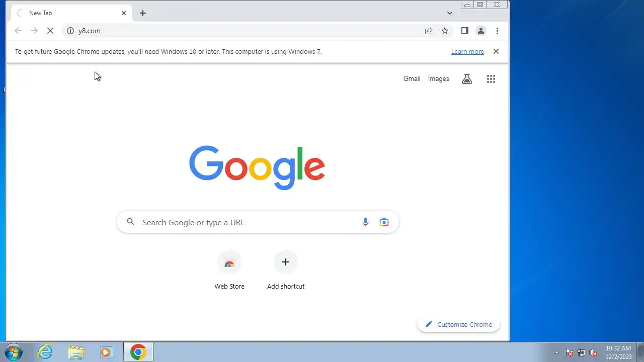644x362 pixels.
Task: Focus the Google search box
Action: [258, 222]
